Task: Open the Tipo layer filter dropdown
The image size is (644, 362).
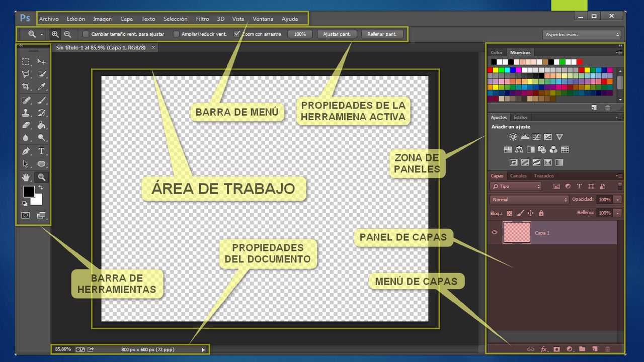Action: 516,187
